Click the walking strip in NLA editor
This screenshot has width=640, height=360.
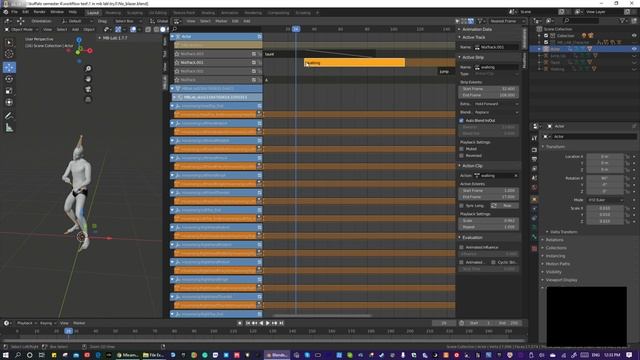[x=354, y=62]
